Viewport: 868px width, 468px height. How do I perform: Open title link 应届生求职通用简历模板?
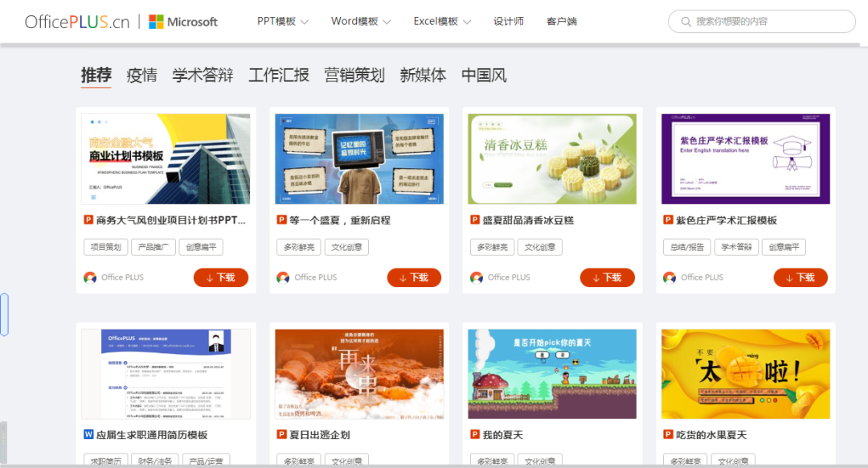coord(152,435)
